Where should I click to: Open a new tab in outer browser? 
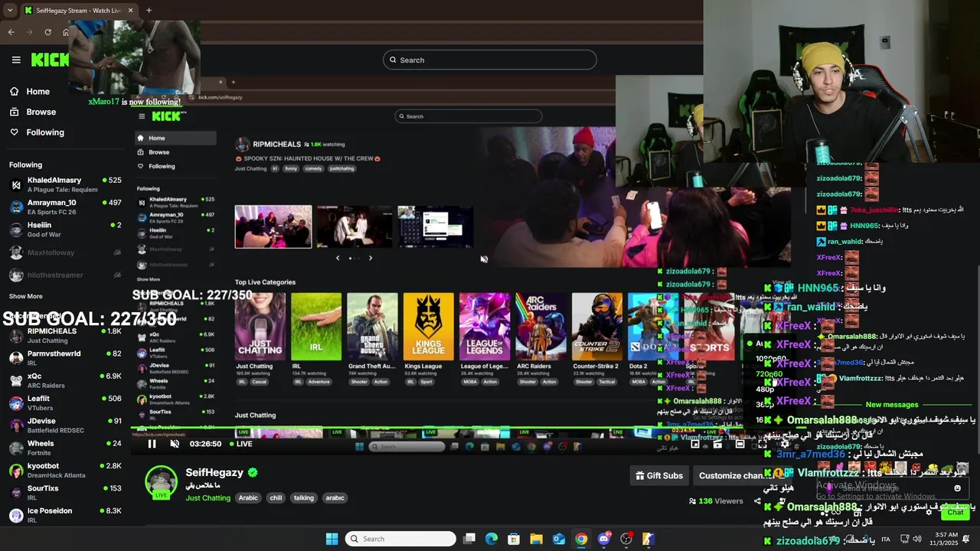coord(149,11)
